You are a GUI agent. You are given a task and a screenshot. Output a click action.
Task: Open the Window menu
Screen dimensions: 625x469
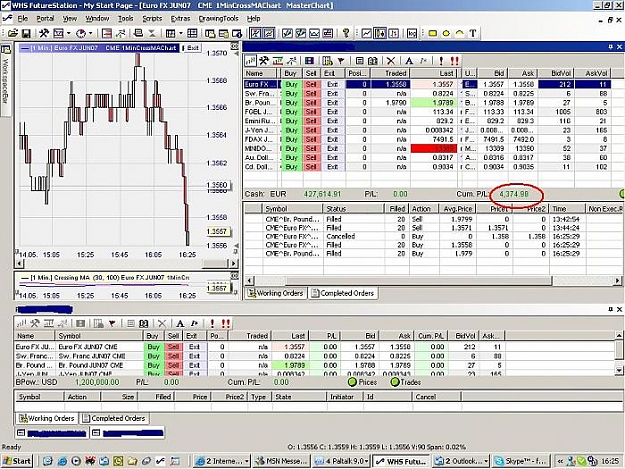[x=97, y=18]
